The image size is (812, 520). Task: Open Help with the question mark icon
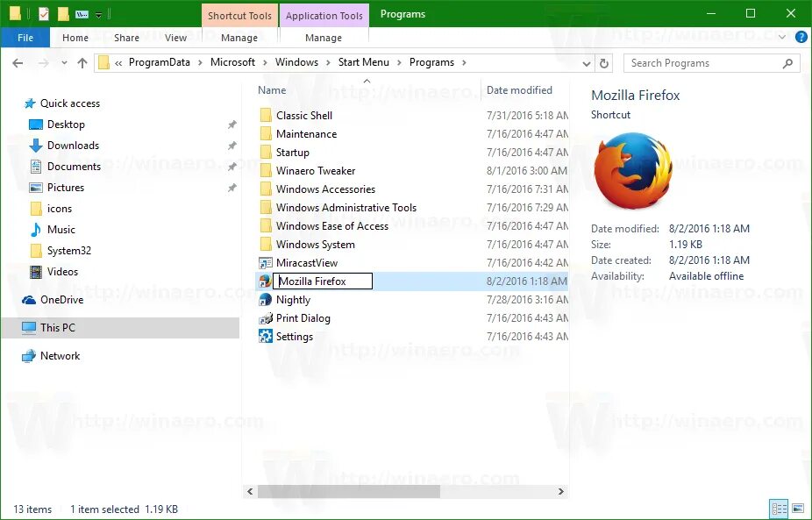tap(801, 38)
